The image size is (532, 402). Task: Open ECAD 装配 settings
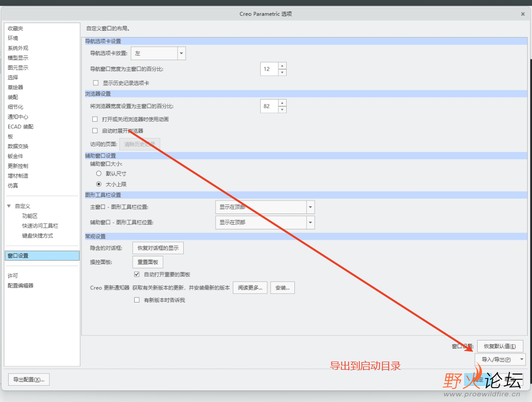pos(20,127)
